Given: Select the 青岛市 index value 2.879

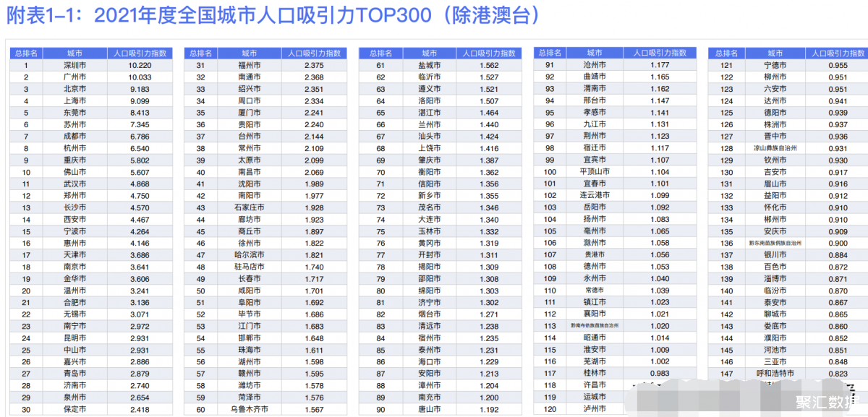Looking at the screenshot, I should tap(140, 374).
